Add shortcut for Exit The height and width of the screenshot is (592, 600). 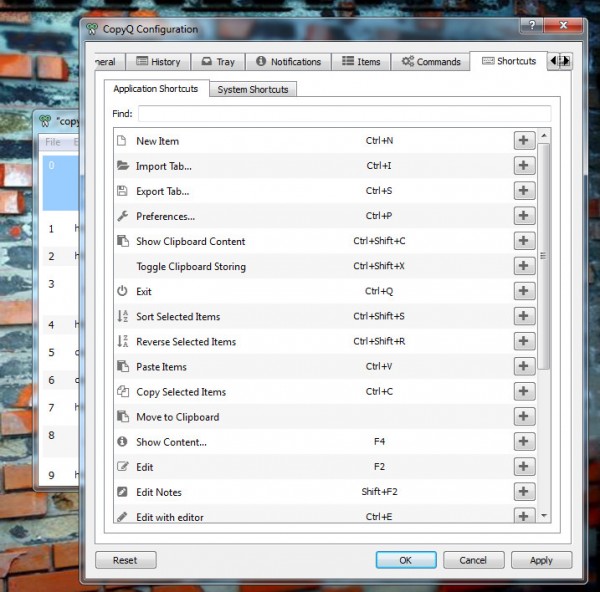tap(524, 291)
